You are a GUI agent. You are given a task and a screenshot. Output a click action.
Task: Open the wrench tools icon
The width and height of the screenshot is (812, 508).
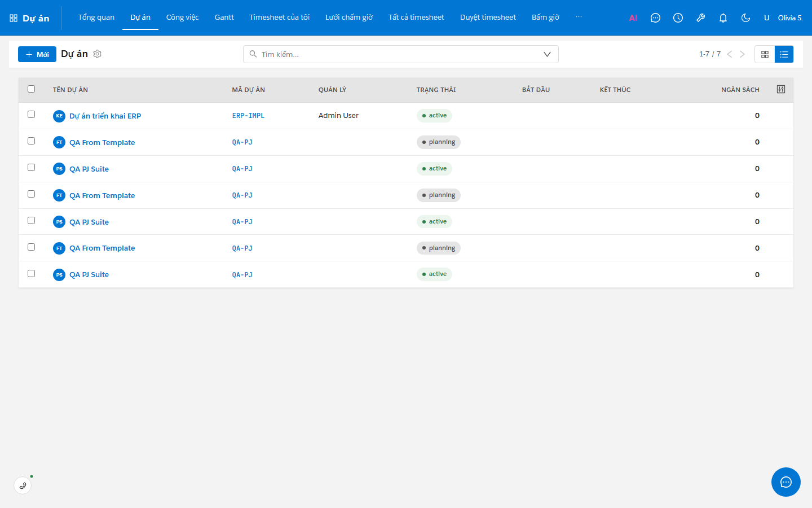point(700,18)
